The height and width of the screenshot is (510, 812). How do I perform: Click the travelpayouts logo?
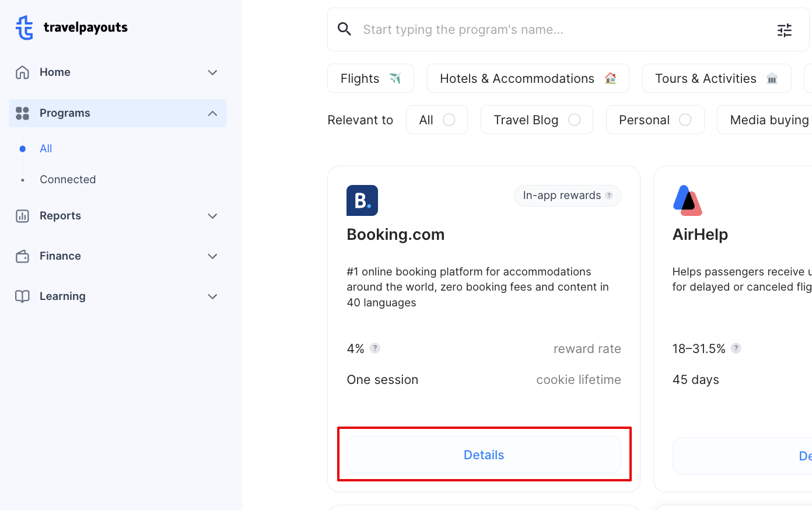point(71,27)
